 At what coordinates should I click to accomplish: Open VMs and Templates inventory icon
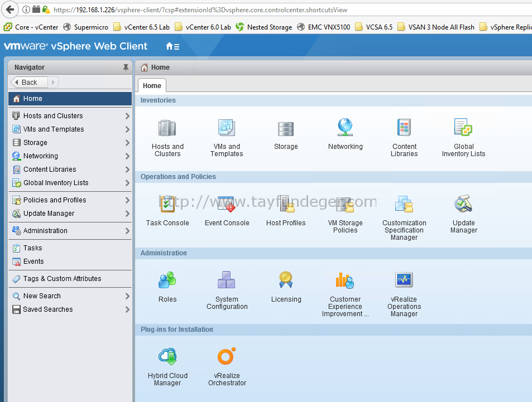click(x=226, y=128)
